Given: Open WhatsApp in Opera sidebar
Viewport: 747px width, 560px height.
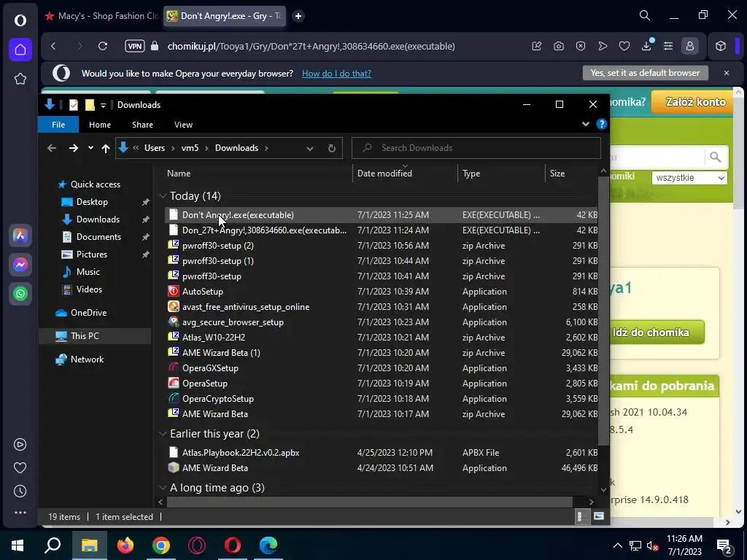Looking at the screenshot, I should [x=20, y=293].
